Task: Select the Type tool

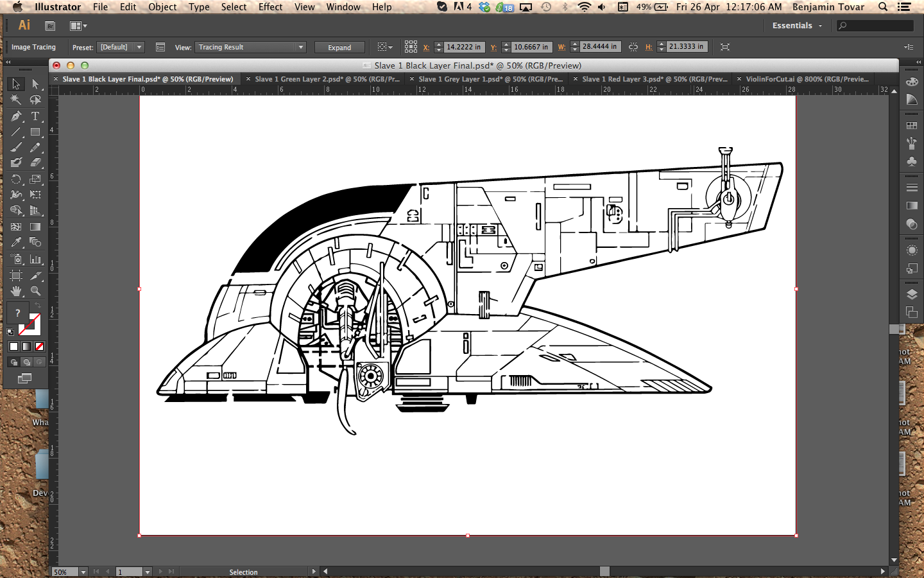Action: click(35, 116)
